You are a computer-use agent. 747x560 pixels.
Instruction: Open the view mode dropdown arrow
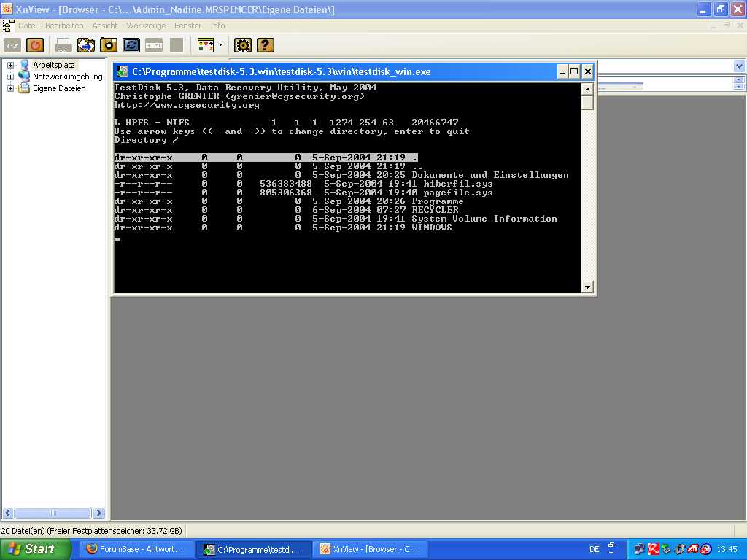[220, 45]
